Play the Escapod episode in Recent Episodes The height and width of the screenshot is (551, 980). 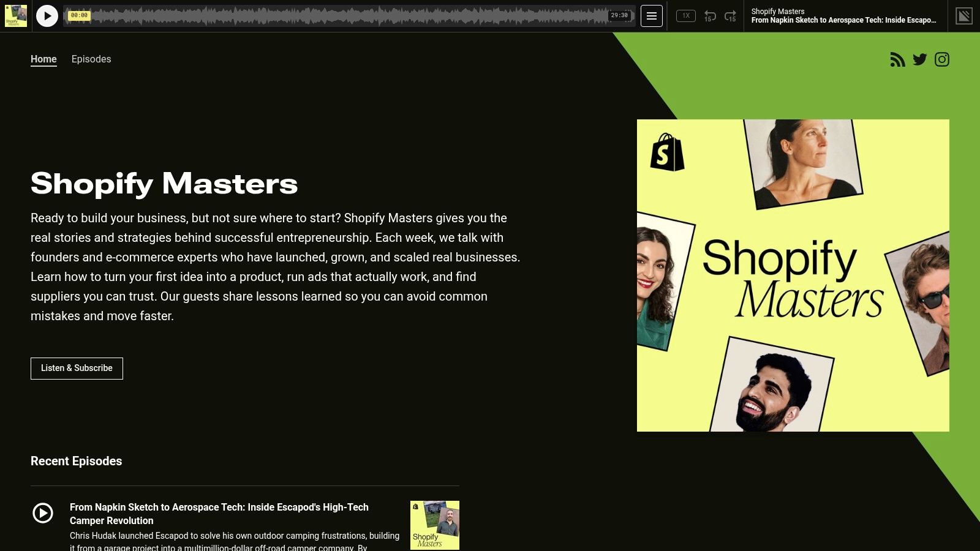point(43,513)
